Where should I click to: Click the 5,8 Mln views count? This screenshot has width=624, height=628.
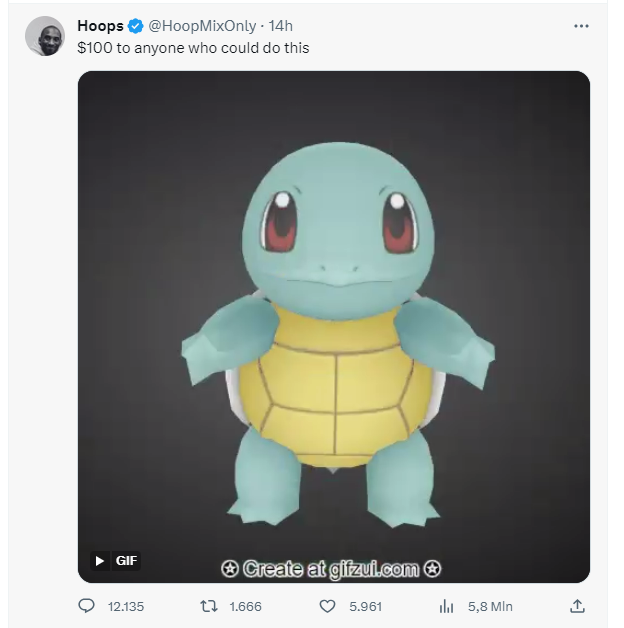(x=490, y=607)
